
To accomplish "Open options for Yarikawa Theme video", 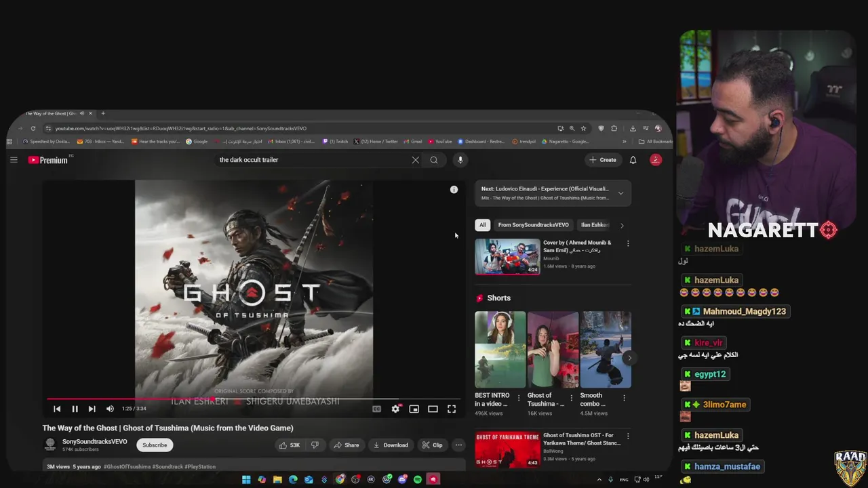I will coord(628,436).
